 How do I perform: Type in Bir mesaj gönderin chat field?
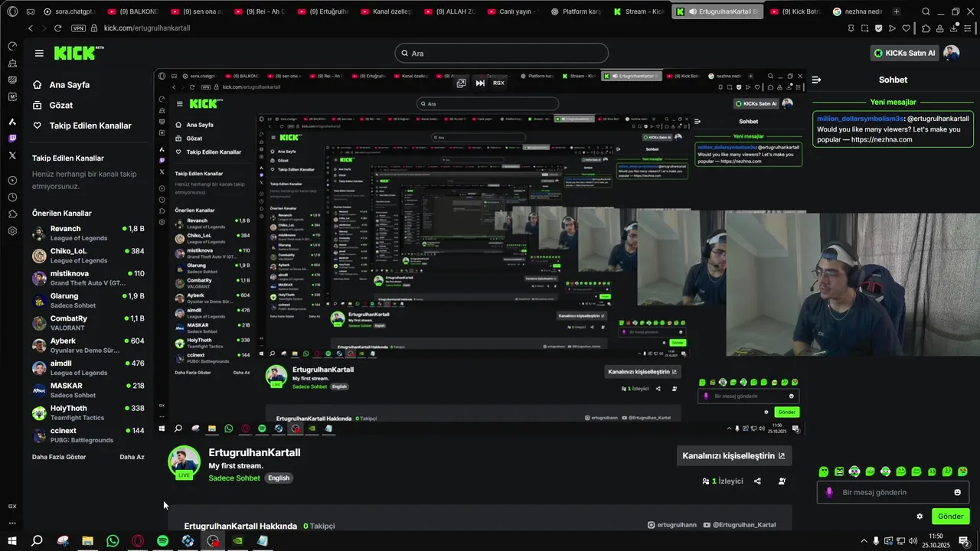point(893,492)
